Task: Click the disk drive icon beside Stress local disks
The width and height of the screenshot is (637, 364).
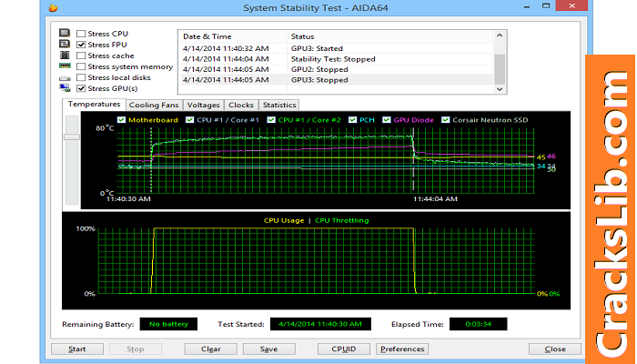Action: 65,78
